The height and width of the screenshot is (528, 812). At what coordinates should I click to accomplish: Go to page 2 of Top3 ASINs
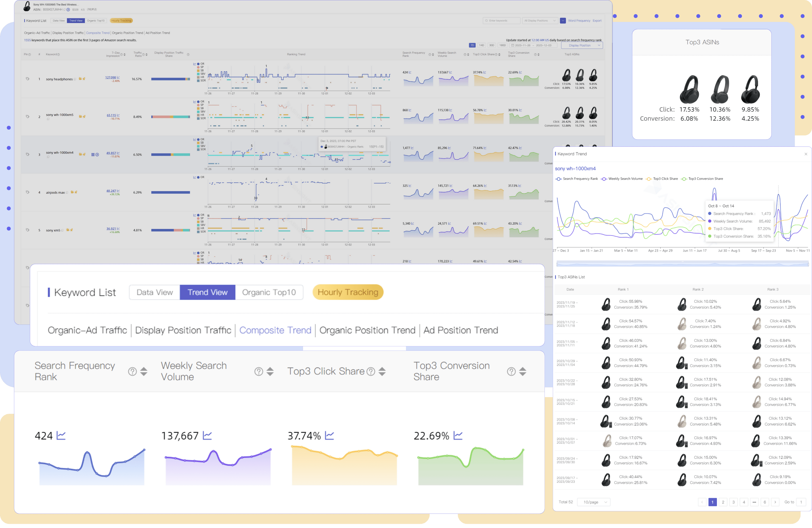[723, 502]
